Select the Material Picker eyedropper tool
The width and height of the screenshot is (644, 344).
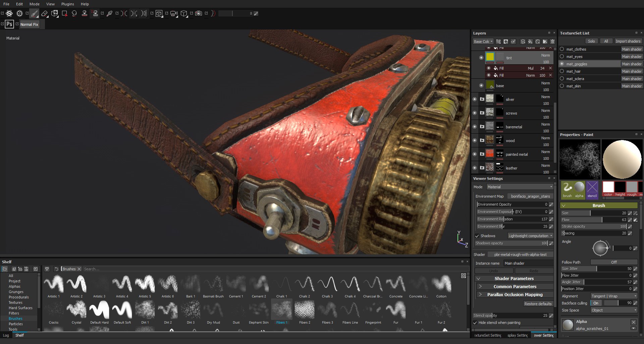(109, 13)
